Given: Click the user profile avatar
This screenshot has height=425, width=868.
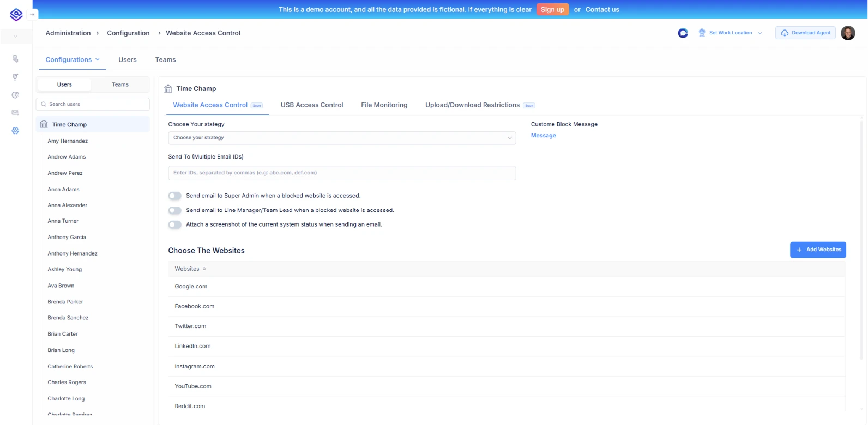Looking at the screenshot, I should [x=848, y=33].
